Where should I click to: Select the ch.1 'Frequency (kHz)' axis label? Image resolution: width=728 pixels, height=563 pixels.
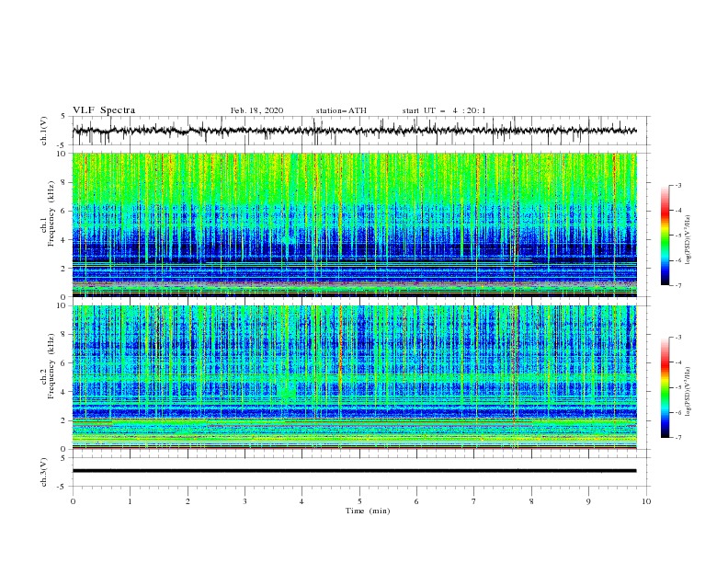click(51, 212)
